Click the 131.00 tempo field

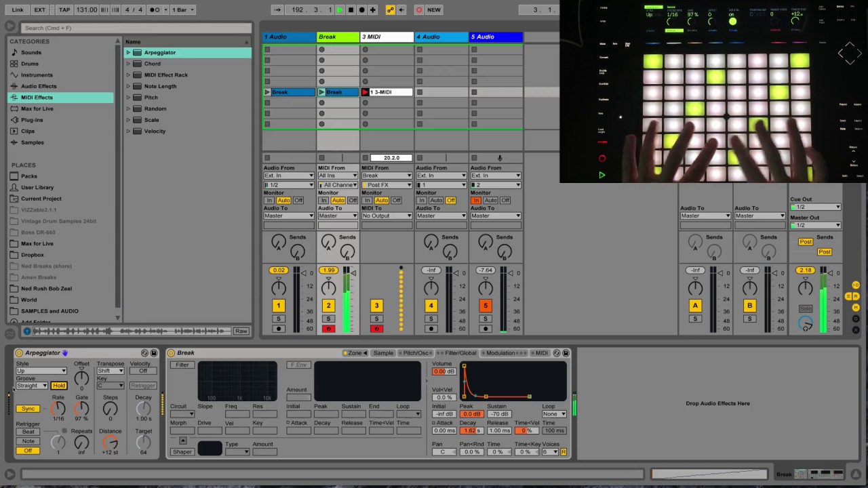pos(87,9)
